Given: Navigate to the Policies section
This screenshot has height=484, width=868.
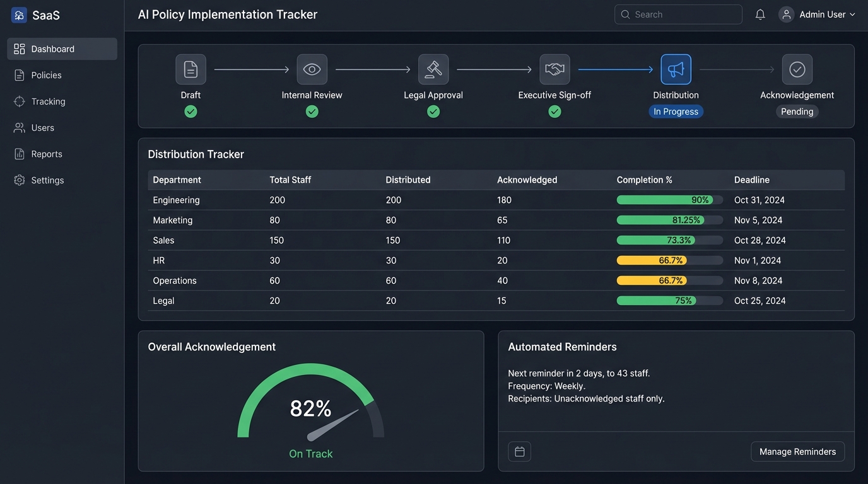Looking at the screenshot, I should click(45, 74).
